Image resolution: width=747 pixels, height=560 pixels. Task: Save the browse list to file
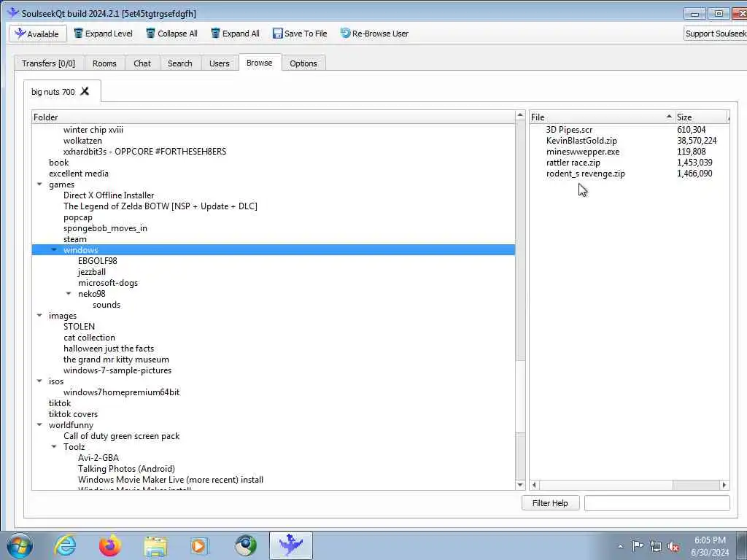click(300, 34)
